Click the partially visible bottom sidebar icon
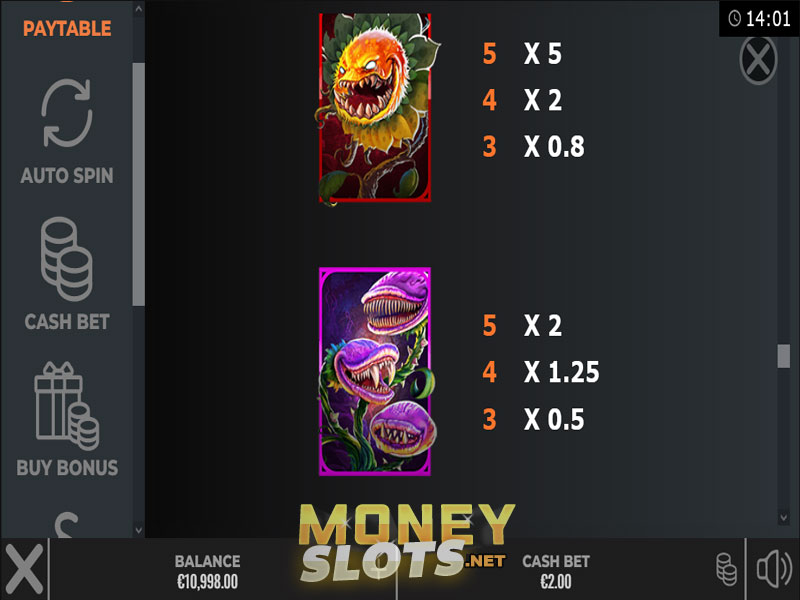800x600 pixels. [x=67, y=524]
